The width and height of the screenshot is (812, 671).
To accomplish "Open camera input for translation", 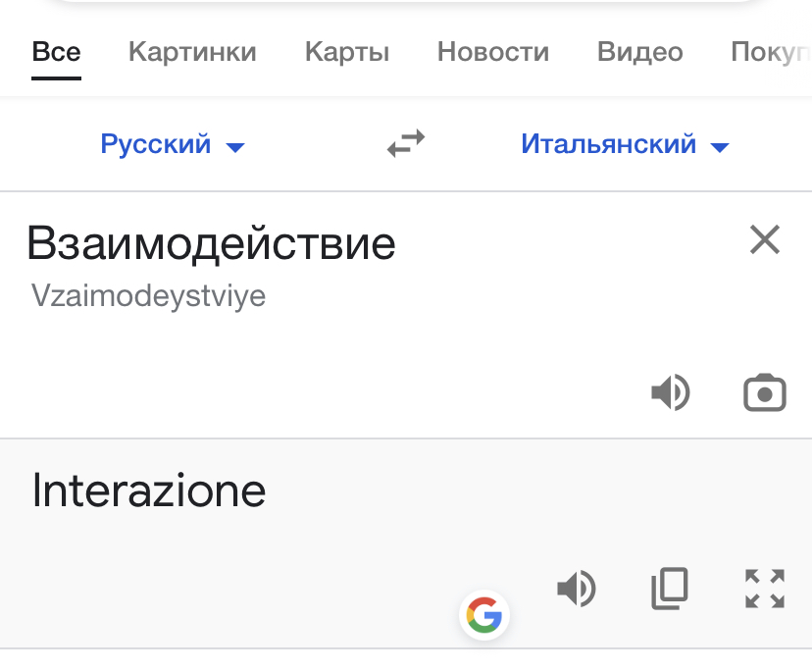I will 764,392.
